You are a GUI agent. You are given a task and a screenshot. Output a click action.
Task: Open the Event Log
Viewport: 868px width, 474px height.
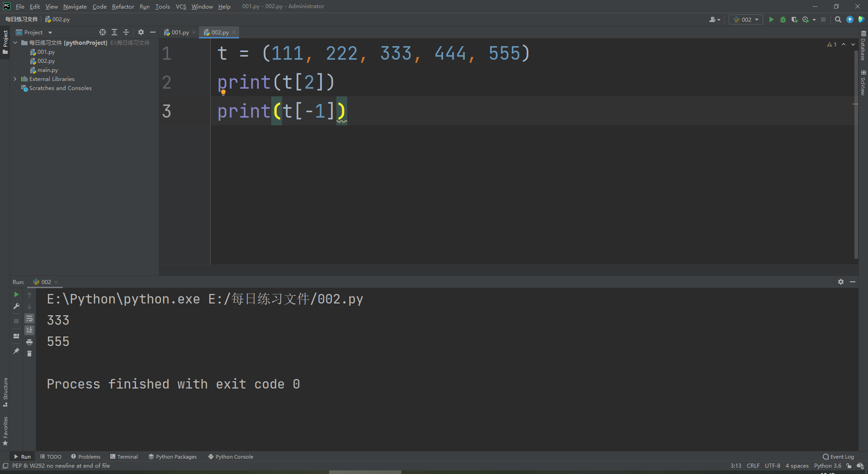point(838,456)
